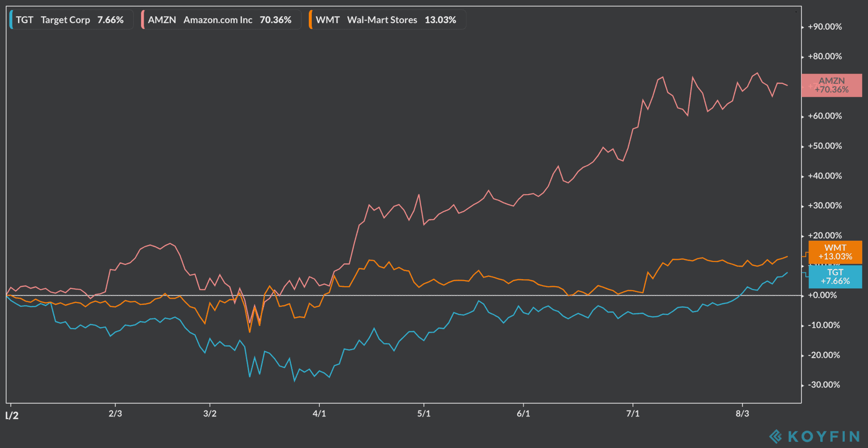This screenshot has height=448, width=868.
Task: Click the 7.66% value in TGT legend
Action: tap(110, 20)
